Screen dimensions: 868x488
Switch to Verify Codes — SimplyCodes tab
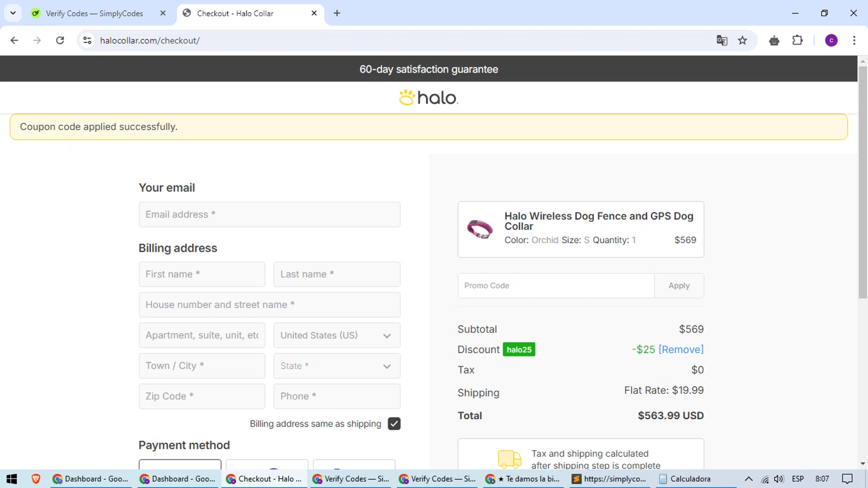tap(94, 13)
